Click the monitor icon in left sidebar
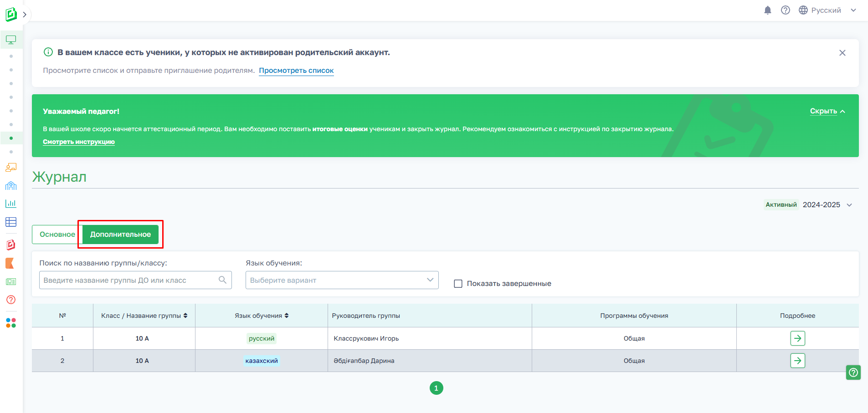This screenshot has height=413, width=868. click(x=11, y=40)
